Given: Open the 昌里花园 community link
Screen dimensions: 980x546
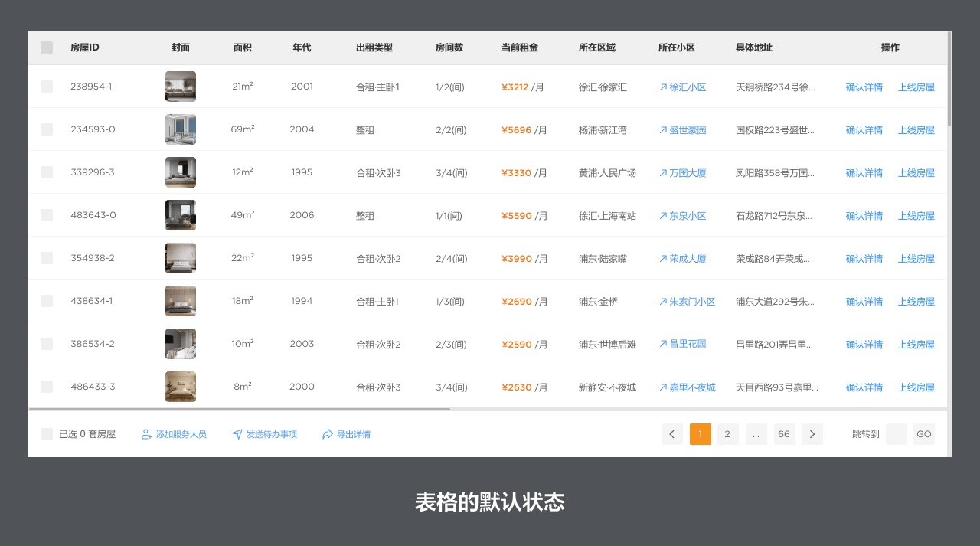Looking at the screenshot, I should click(x=682, y=344).
